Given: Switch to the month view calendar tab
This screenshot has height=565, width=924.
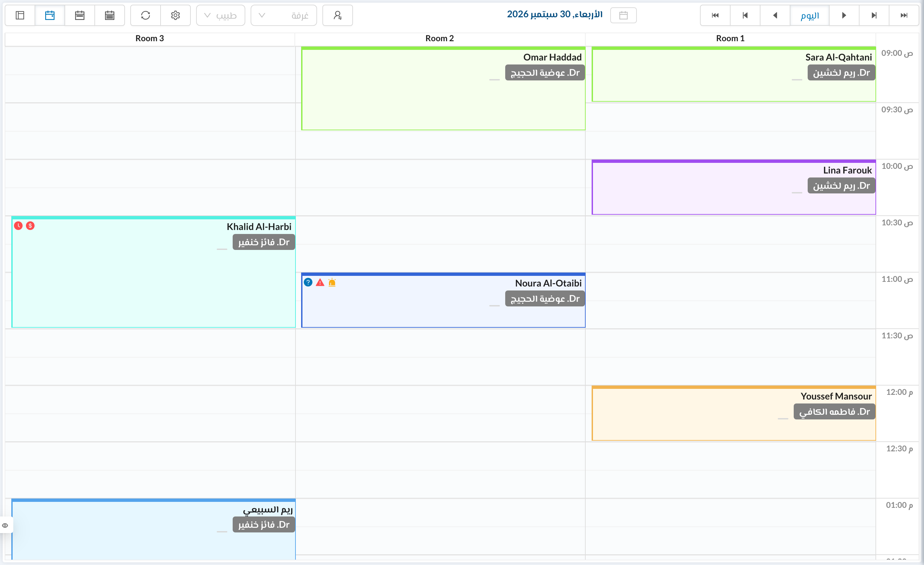Looking at the screenshot, I should click(x=109, y=15).
